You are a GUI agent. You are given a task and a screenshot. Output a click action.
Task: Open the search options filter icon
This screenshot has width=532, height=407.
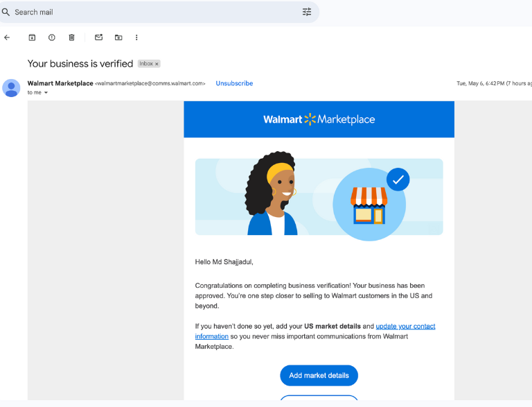[x=307, y=12]
